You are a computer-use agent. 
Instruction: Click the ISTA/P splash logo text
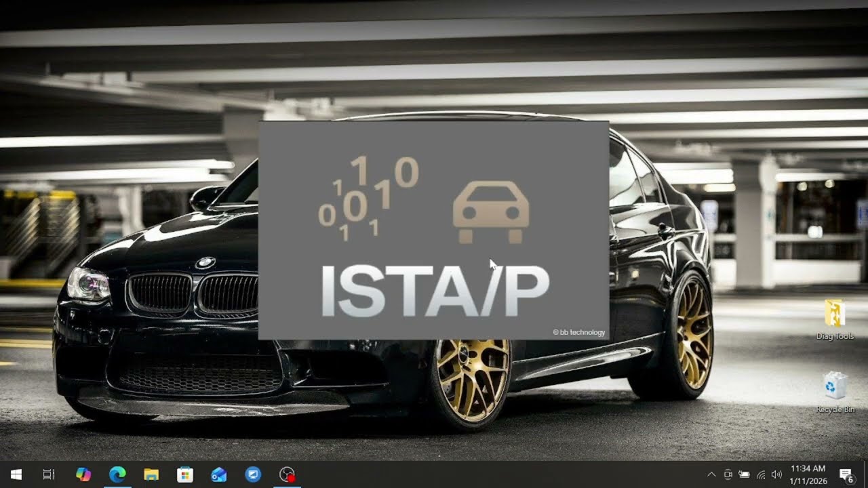pos(435,291)
